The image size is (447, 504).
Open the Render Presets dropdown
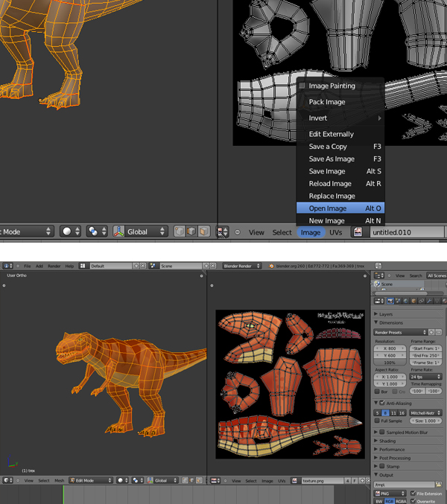400,332
